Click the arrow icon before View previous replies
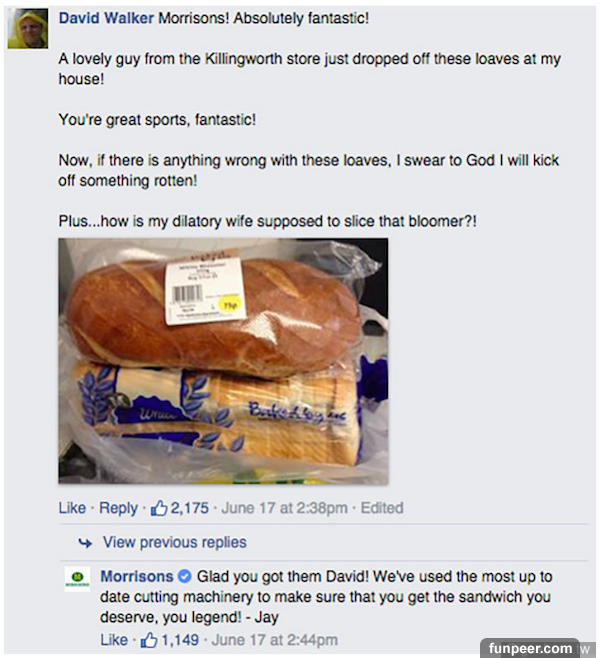 (85, 543)
